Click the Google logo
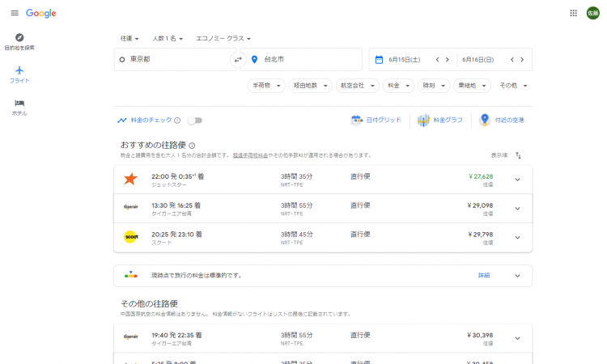This screenshot has width=607, height=364. [41, 14]
